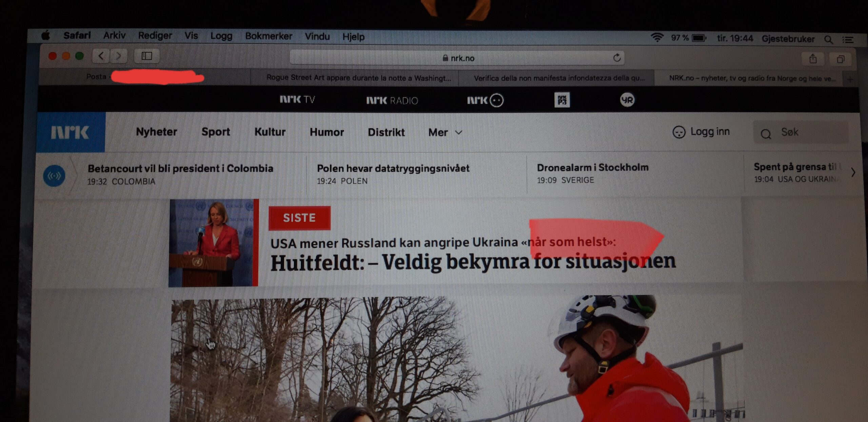Screen dimensions: 868x422
Task: Click the blue live news ticker icon
Action: click(54, 176)
